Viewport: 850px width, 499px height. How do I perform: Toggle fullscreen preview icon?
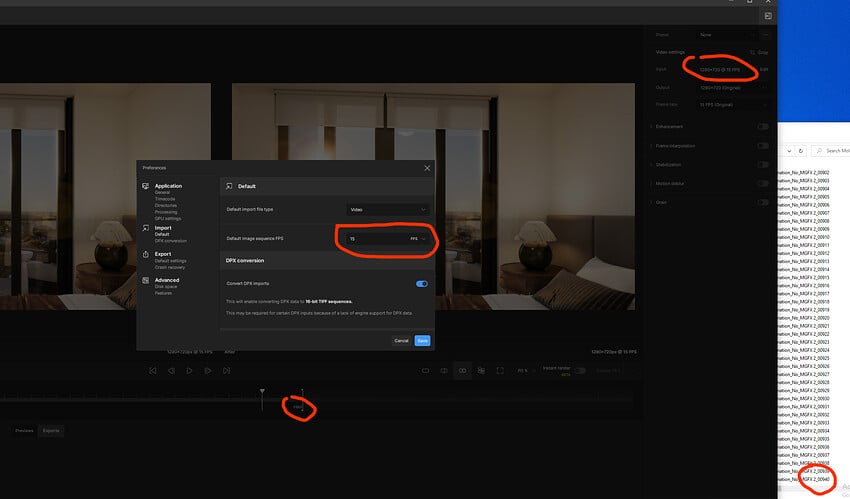pos(498,371)
